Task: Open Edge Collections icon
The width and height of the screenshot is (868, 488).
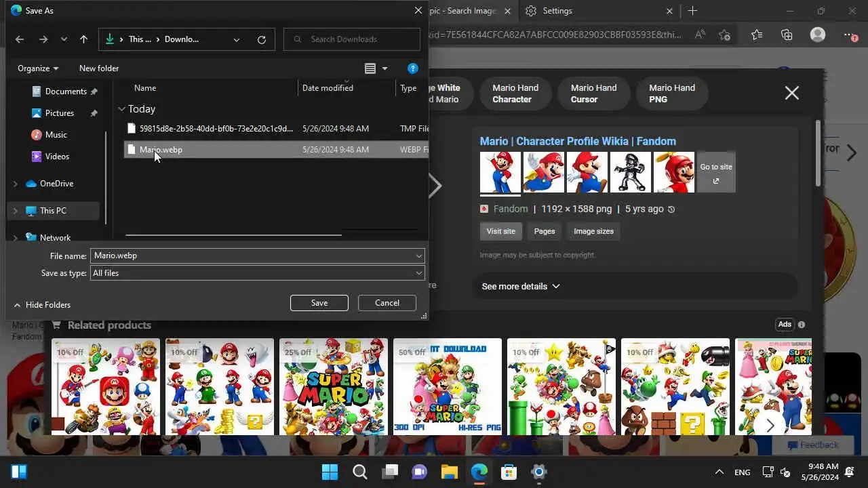Action: click(787, 35)
